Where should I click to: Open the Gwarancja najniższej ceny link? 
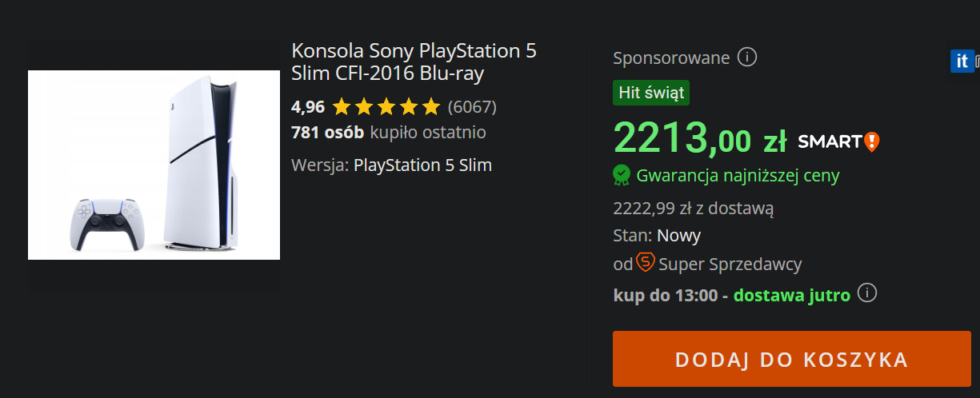coord(738,175)
